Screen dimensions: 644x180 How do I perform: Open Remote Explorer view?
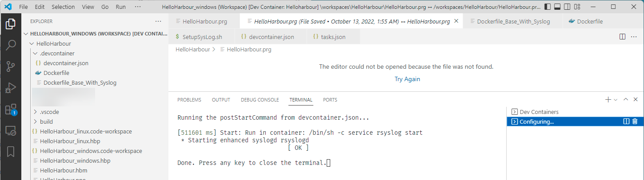coord(11,131)
